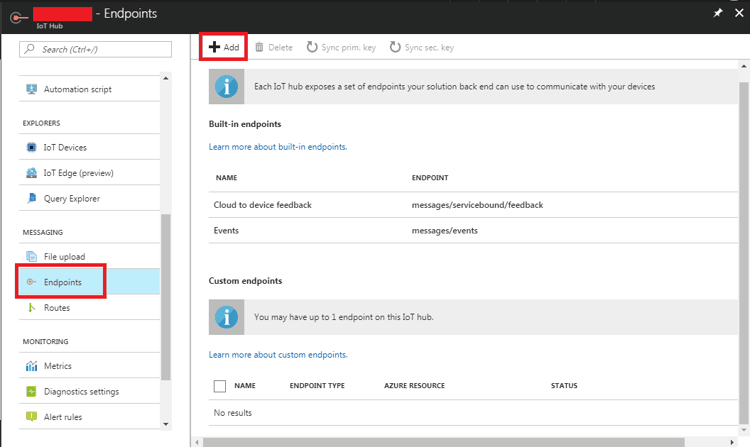Close the Endpoints blade with X
This screenshot has height=447, width=750.
click(x=739, y=13)
